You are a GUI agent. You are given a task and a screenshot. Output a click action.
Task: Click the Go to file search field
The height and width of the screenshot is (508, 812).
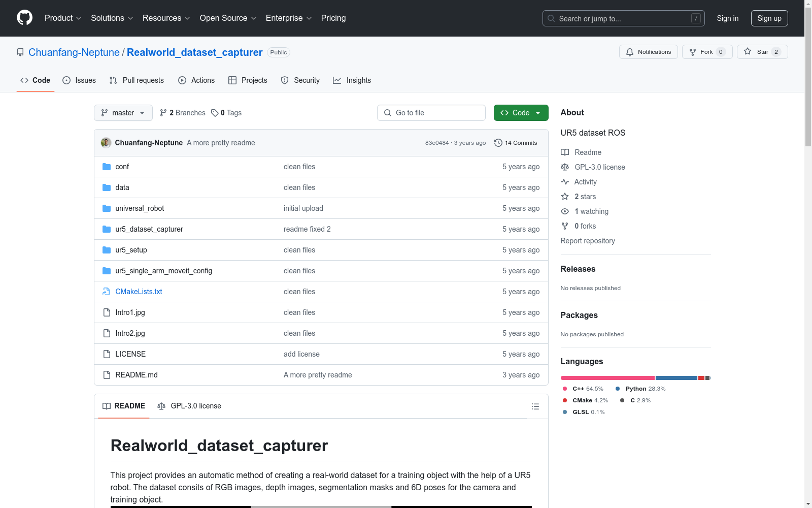point(431,113)
